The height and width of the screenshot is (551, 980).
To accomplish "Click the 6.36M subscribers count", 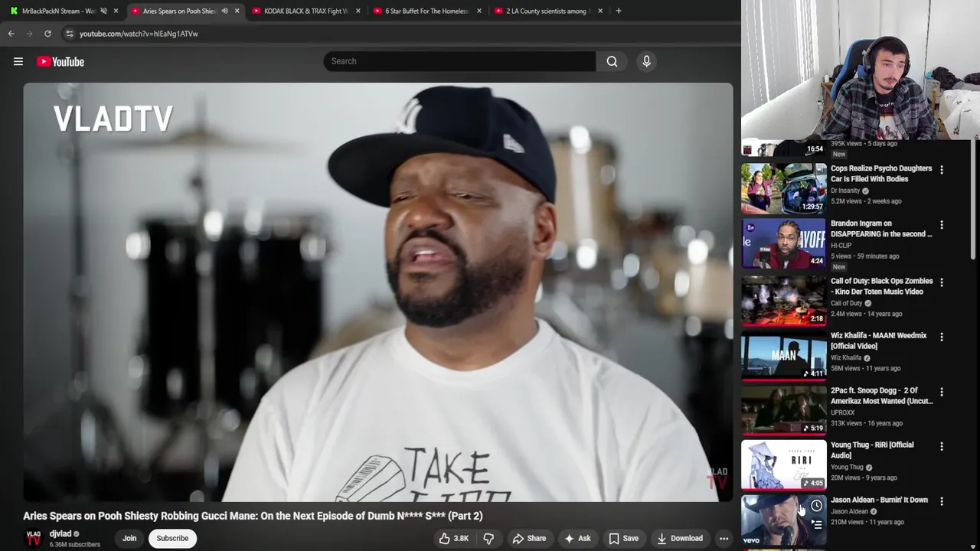I will click(75, 545).
